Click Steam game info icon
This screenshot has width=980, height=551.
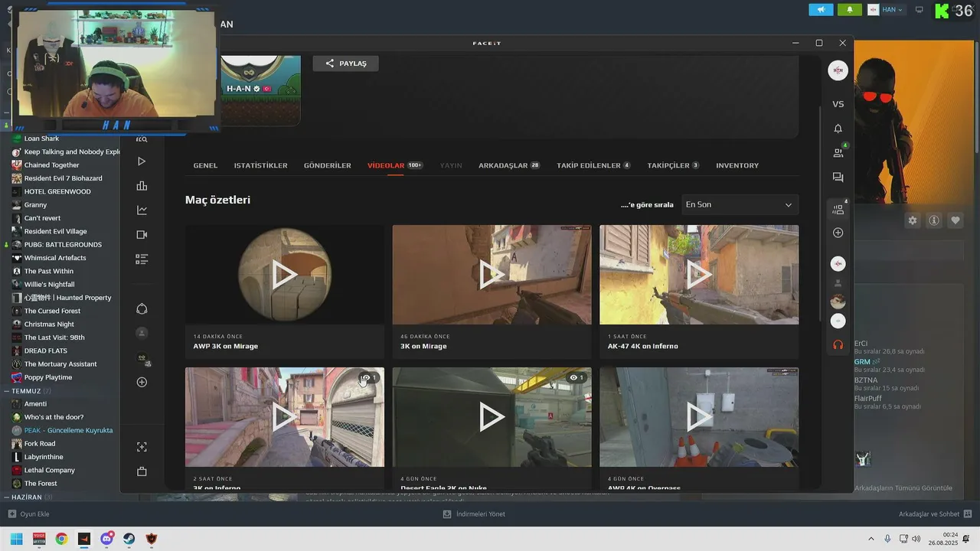[x=934, y=220]
